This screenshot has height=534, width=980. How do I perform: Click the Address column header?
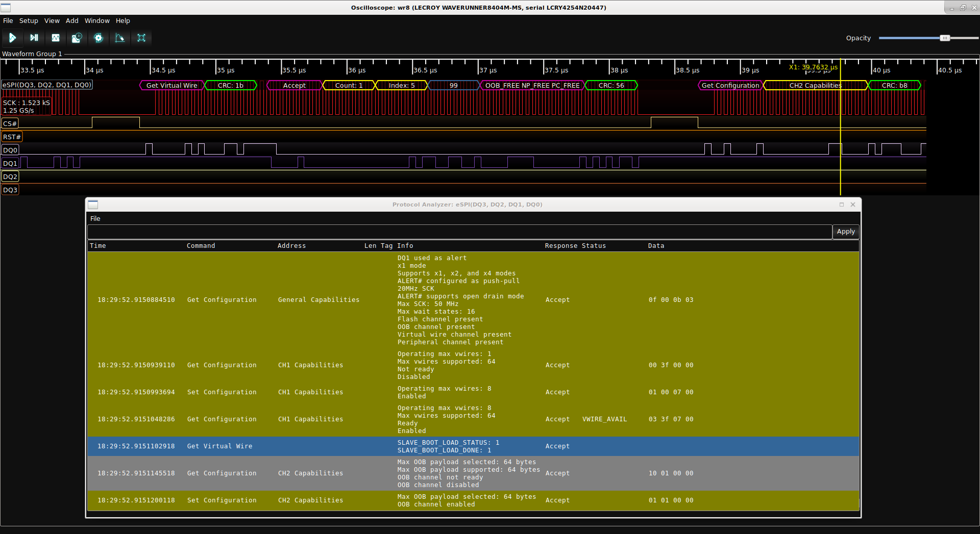point(291,246)
